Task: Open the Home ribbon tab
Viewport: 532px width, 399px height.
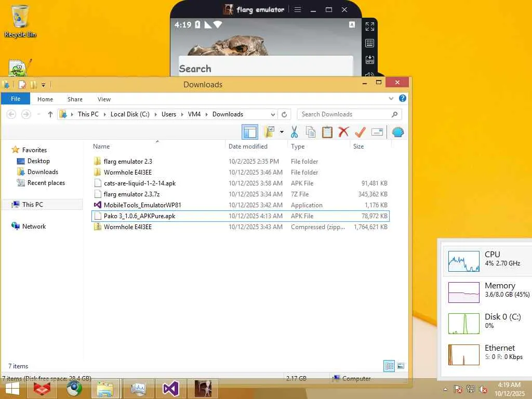Action: pyautogui.click(x=45, y=99)
